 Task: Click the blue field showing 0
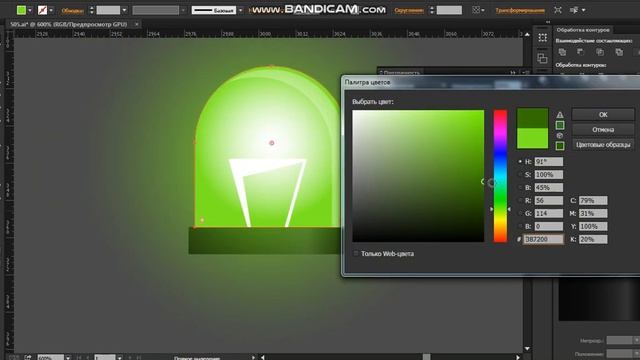(x=549, y=226)
